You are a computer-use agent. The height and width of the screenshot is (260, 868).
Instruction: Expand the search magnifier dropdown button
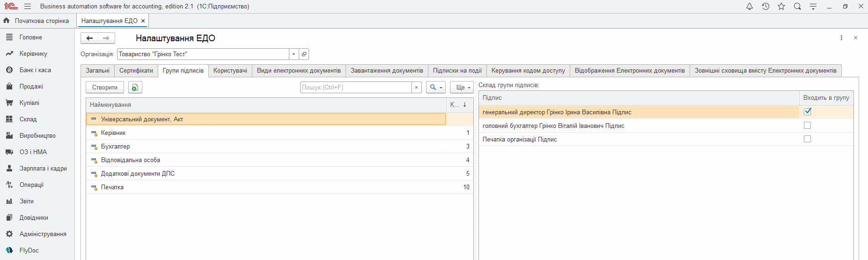[x=435, y=88]
